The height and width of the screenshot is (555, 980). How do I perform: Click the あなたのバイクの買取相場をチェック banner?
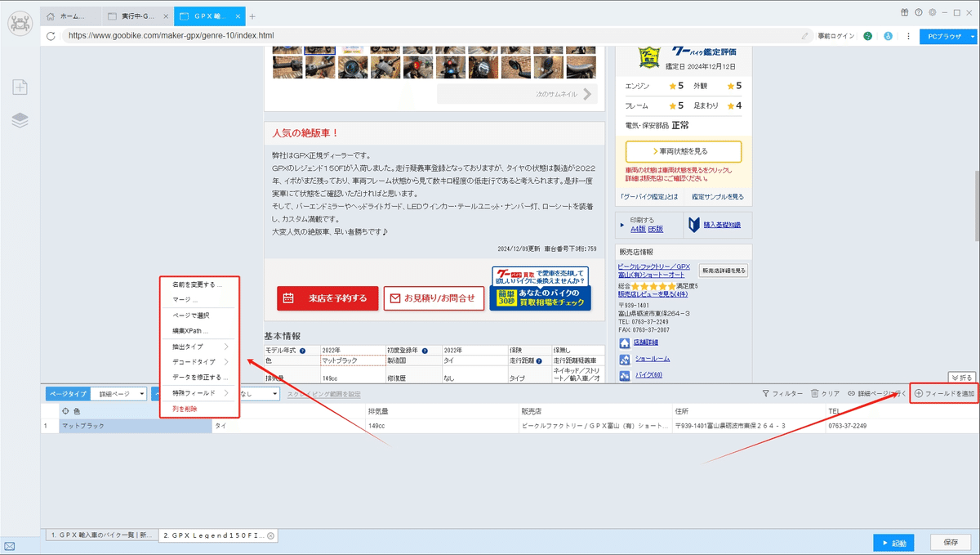(540, 288)
